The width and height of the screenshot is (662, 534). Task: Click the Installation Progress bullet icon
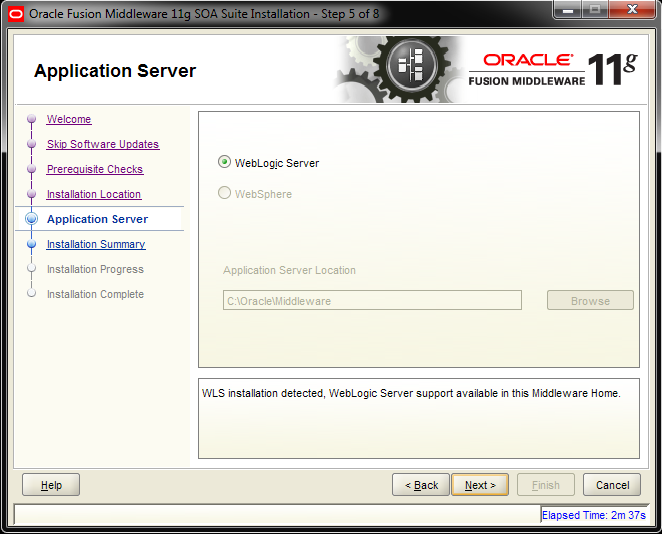31,268
